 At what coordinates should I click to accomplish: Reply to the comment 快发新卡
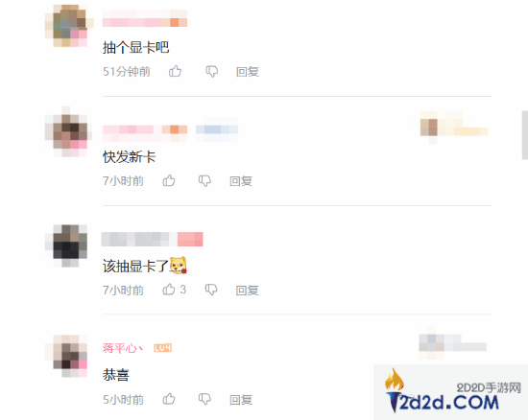point(241,181)
